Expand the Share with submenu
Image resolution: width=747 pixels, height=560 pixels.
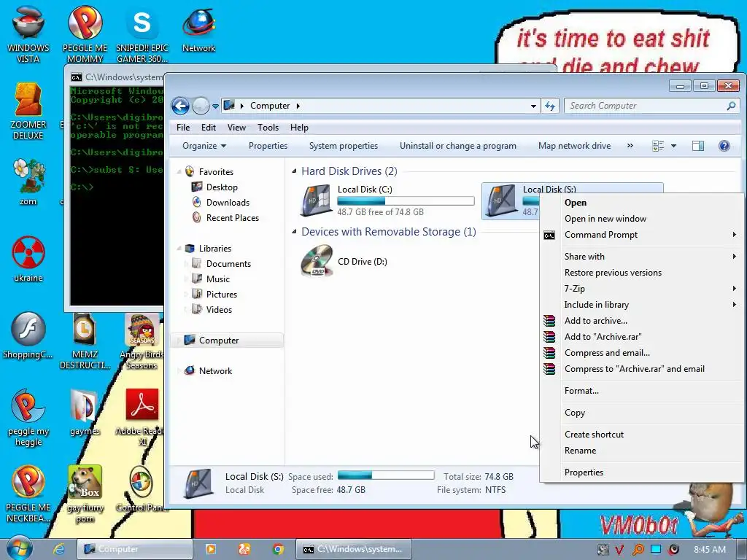coord(642,256)
